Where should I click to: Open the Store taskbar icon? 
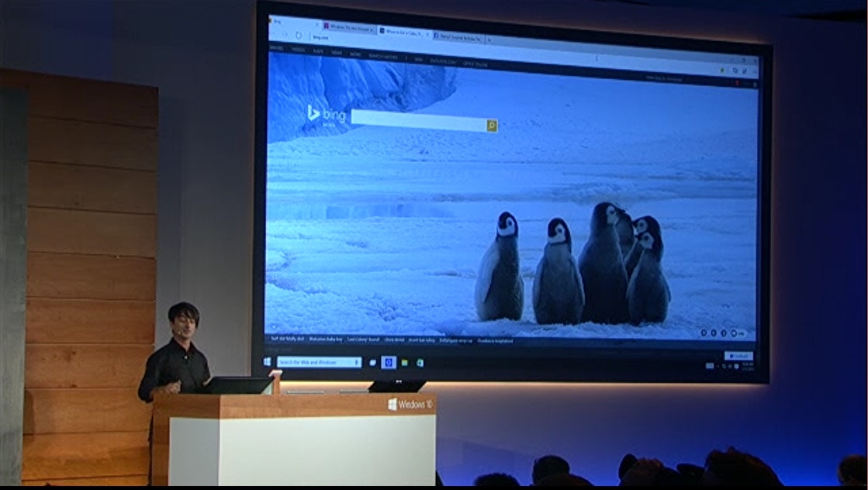click(x=420, y=362)
